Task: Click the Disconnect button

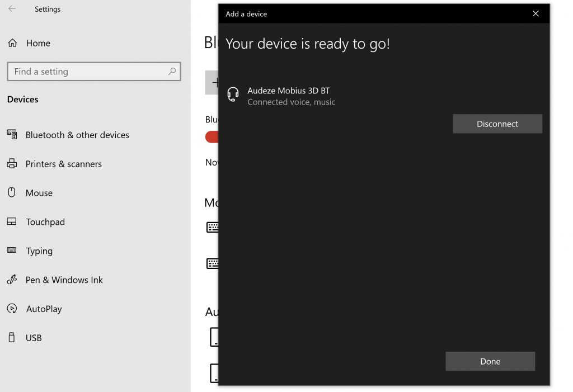Action: point(497,124)
